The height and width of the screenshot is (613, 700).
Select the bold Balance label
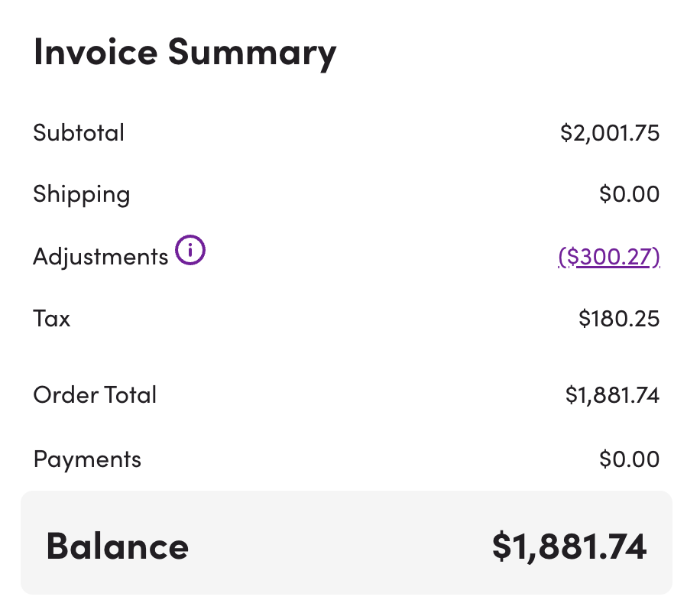pos(118,546)
